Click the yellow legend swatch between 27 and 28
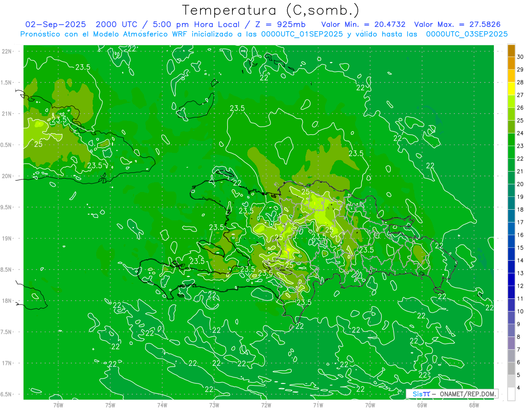The width and height of the screenshot is (532, 411). (x=511, y=88)
